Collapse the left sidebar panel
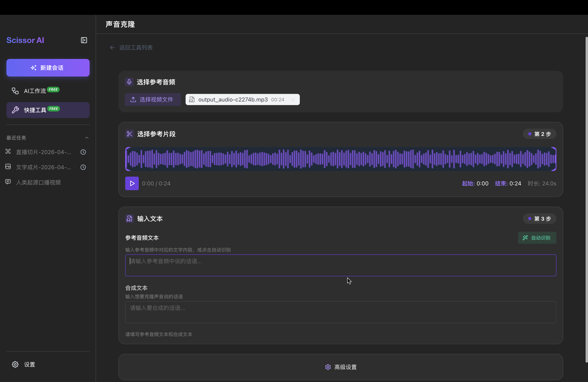The width and height of the screenshot is (588, 382). (84, 40)
